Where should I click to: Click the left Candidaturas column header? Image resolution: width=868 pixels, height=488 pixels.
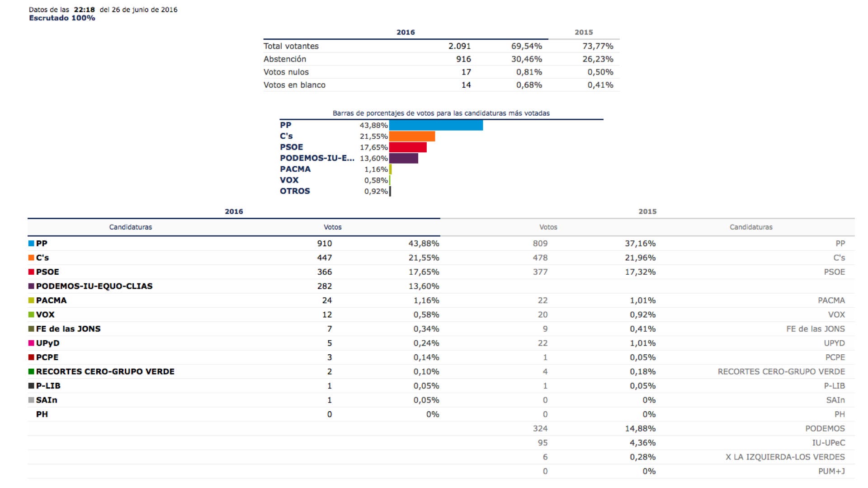[x=130, y=227]
